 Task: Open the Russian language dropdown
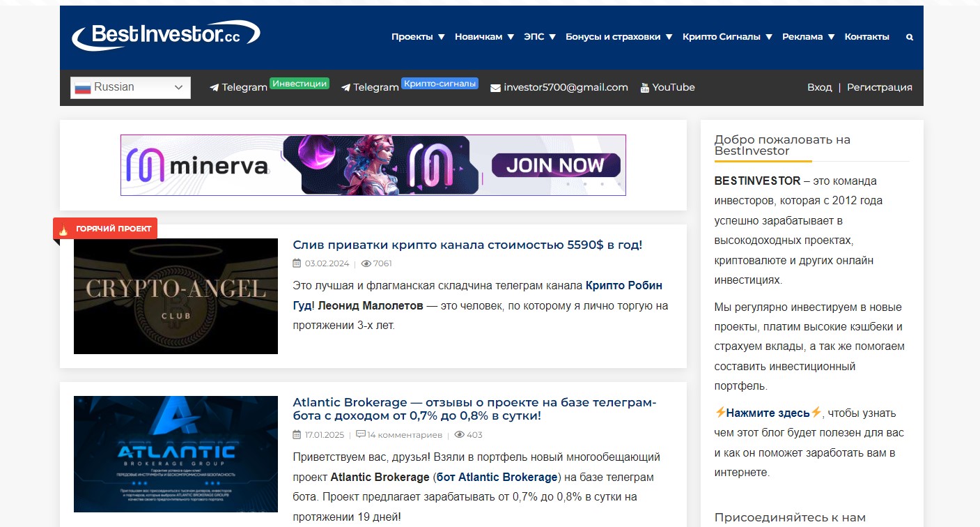[x=130, y=88]
